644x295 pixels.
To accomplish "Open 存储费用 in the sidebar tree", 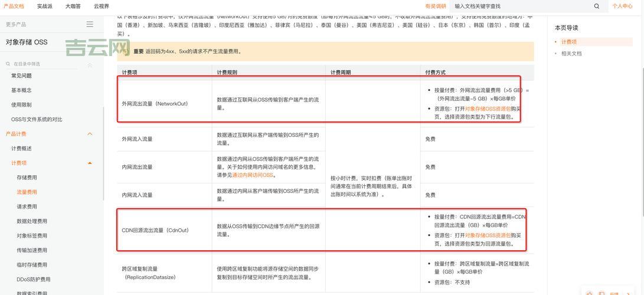I will pos(27,178).
